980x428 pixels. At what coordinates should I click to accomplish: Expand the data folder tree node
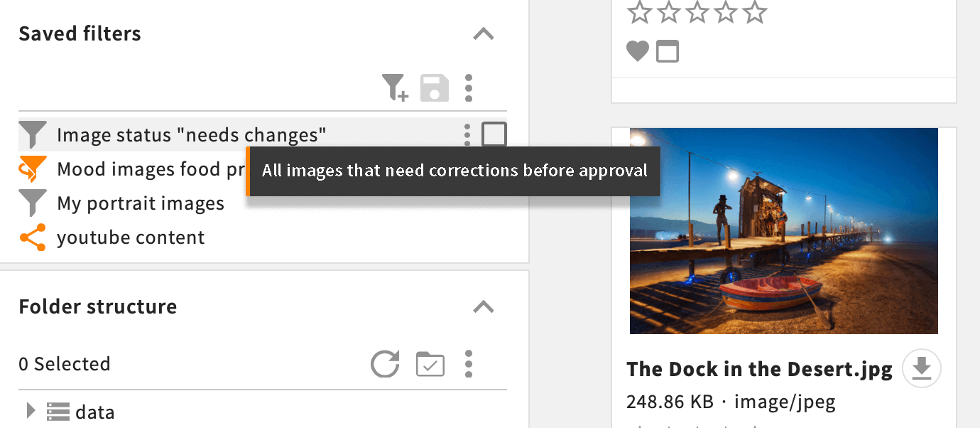31,411
